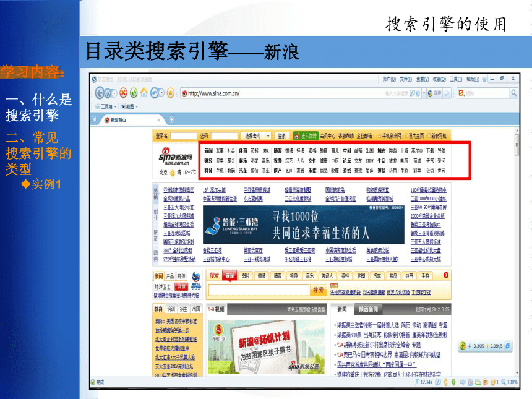
Task: Refresh the page with the green reload icon
Action: pyautogui.click(x=134, y=93)
